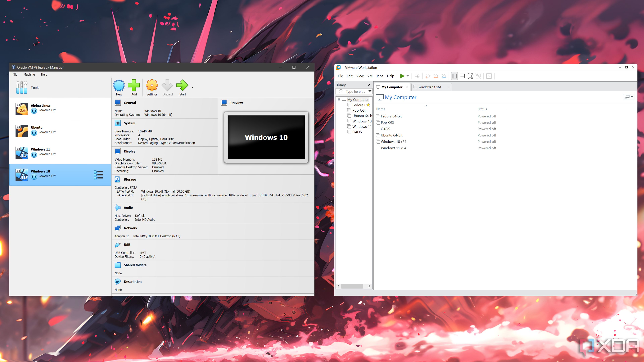Viewport: 644px width, 362px height.
Task: Select the Tools icon in the VirtualBox sidebar
Action: (22, 87)
